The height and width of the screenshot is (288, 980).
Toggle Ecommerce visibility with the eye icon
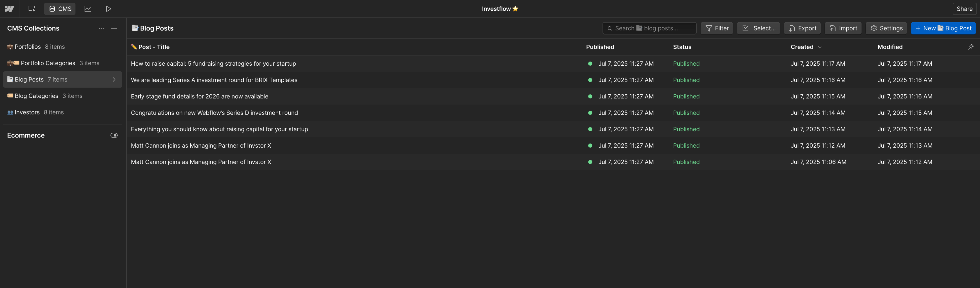[114, 135]
